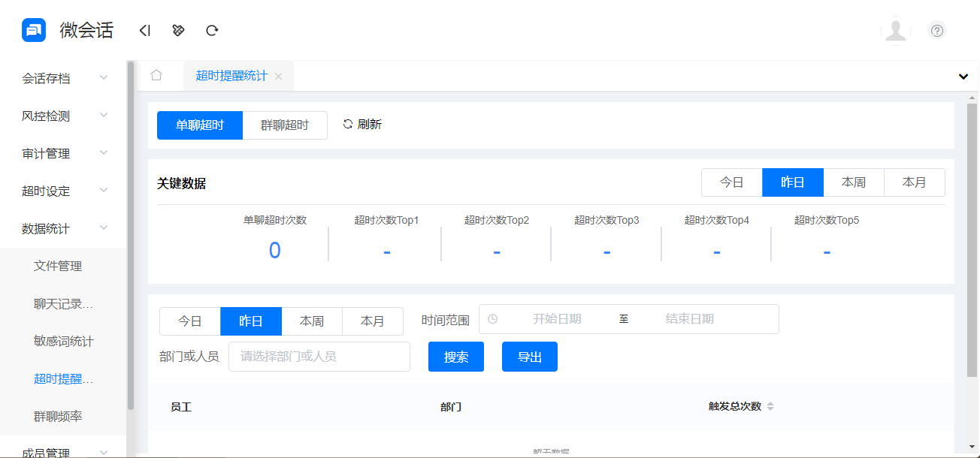
Task: Collapse the tab bar with the top-right chevron
Action: pyautogui.click(x=963, y=76)
